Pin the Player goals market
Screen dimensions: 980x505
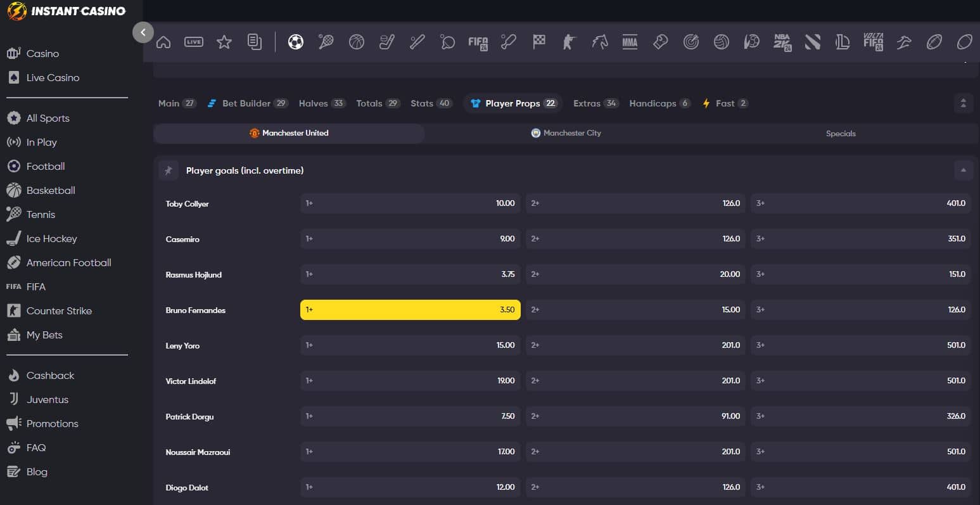169,170
